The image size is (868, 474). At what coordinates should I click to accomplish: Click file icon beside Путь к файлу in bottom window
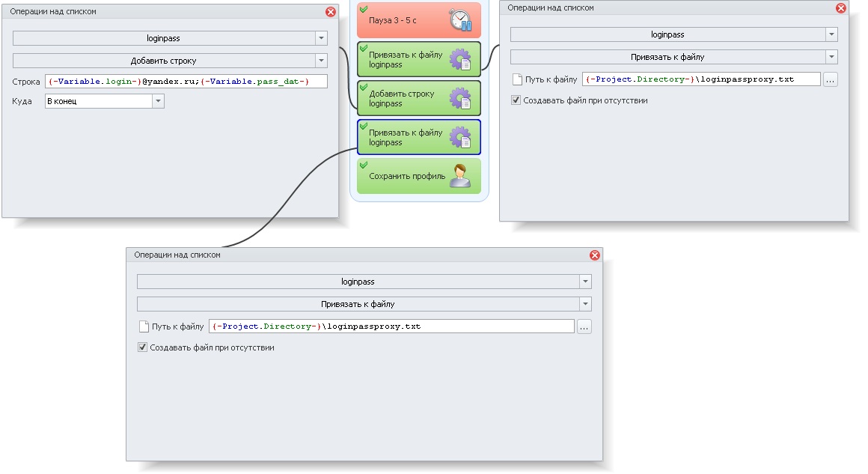pos(144,326)
